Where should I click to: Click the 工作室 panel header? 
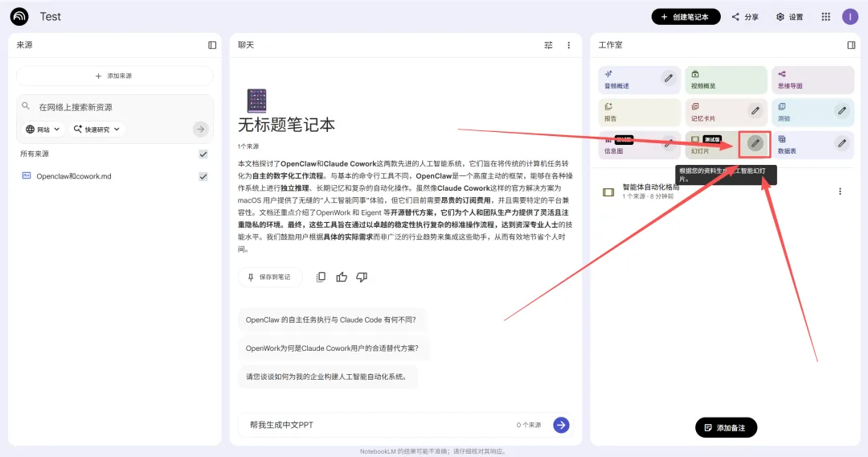(610, 45)
